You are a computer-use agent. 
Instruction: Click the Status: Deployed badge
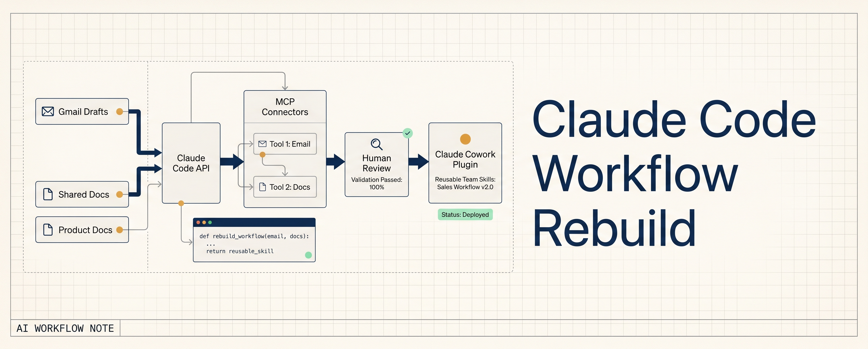click(x=465, y=214)
